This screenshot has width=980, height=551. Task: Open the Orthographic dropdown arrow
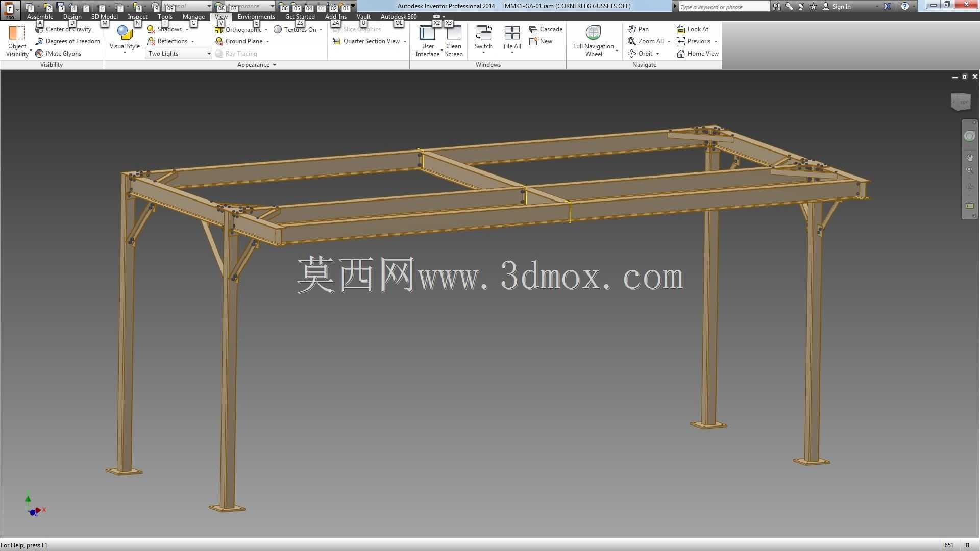pos(266,29)
